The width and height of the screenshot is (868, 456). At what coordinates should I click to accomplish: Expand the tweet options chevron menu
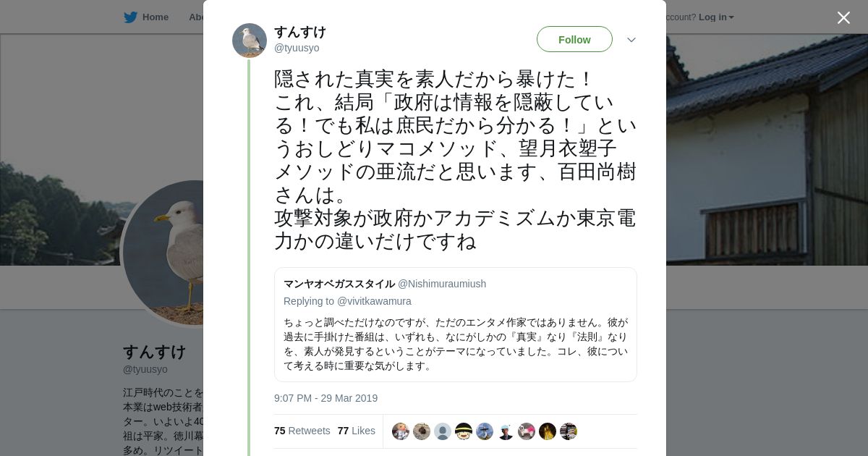coord(631,40)
